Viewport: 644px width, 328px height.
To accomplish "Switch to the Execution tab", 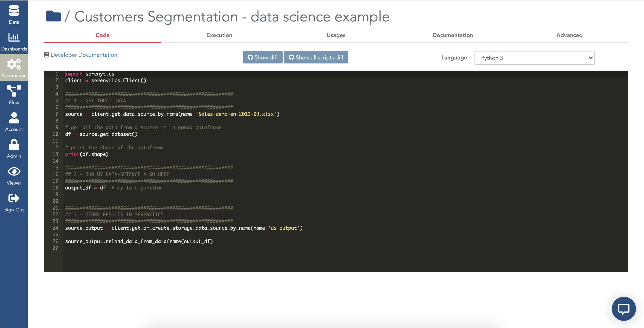I will tap(219, 35).
